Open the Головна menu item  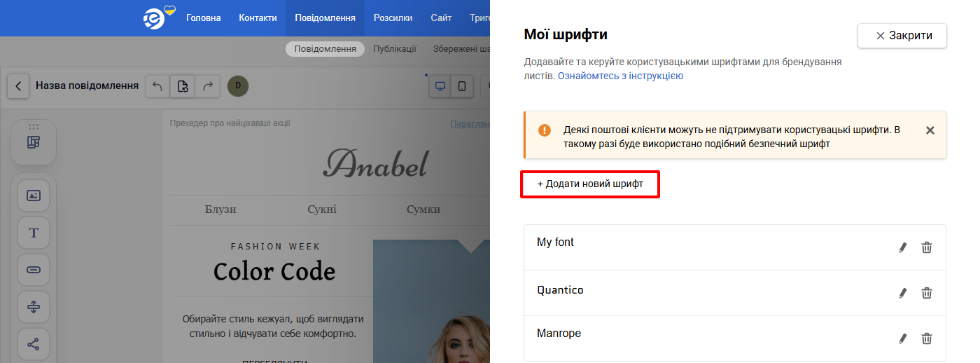click(204, 18)
